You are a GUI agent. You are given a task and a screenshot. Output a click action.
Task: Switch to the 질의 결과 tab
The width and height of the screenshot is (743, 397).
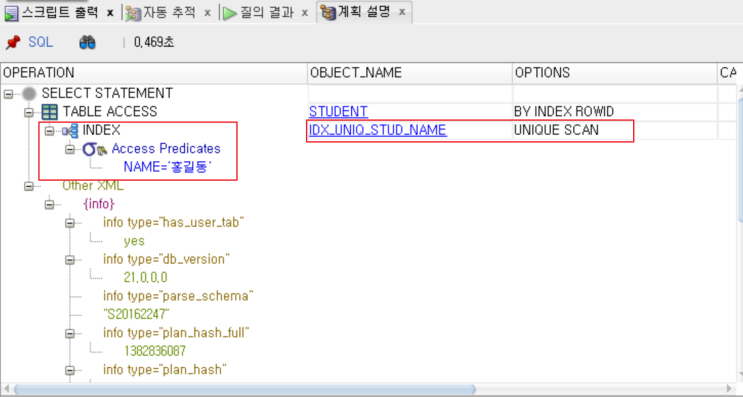(266, 12)
